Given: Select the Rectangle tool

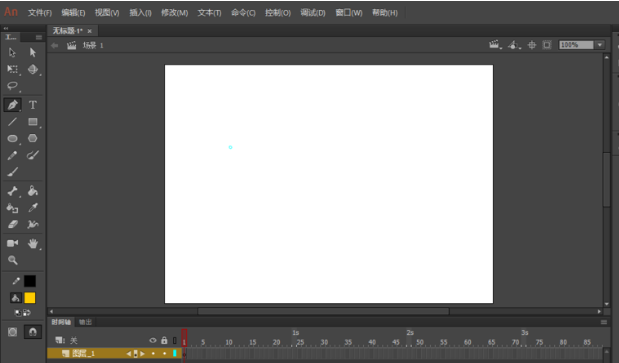Looking at the screenshot, I should [33, 122].
